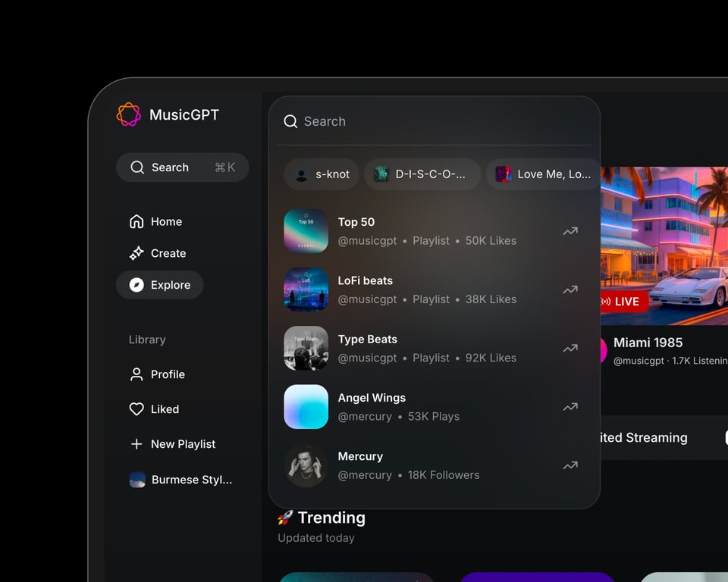Click the Top 50 cover thumbnail

click(x=306, y=231)
